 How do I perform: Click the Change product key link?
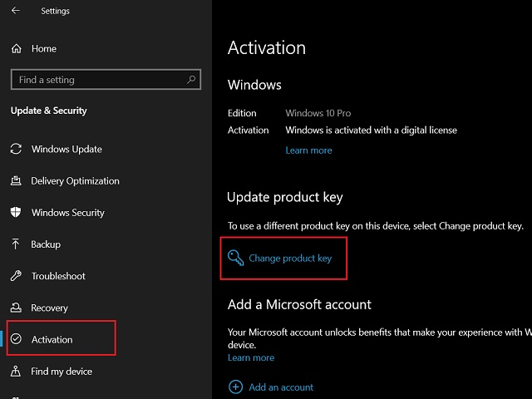290,259
